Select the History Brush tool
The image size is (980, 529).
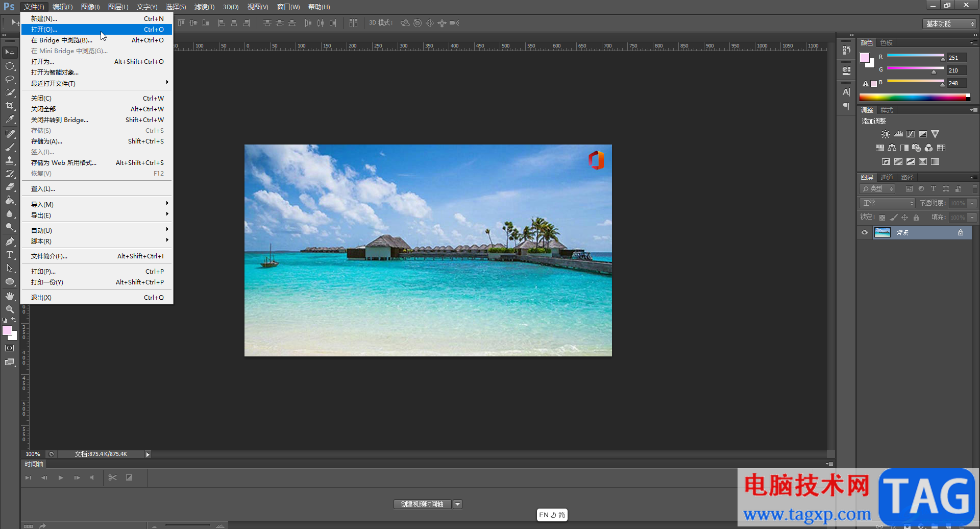(x=10, y=174)
